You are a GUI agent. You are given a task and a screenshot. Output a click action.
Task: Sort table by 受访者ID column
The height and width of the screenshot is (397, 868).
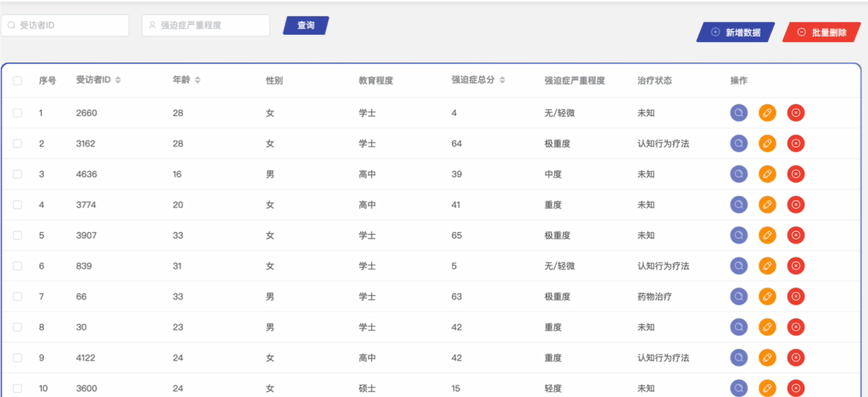pyautogui.click(x=118, y=80)
